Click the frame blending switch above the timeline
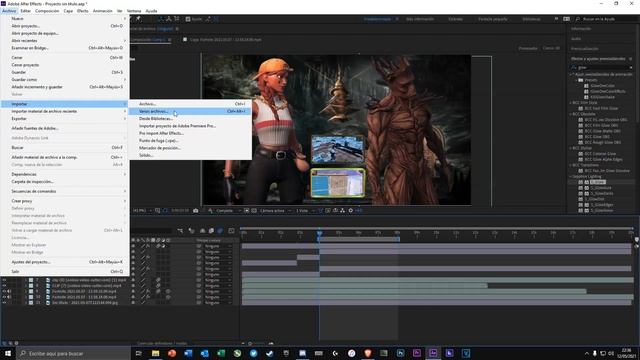This screenshot has height=360, width=640. 211,231
